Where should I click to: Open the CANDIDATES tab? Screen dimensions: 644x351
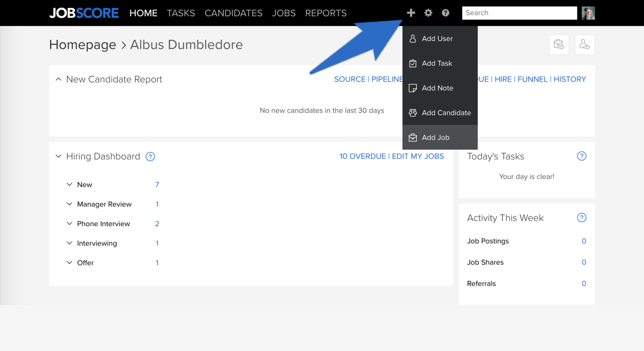[x=233, y=13]
